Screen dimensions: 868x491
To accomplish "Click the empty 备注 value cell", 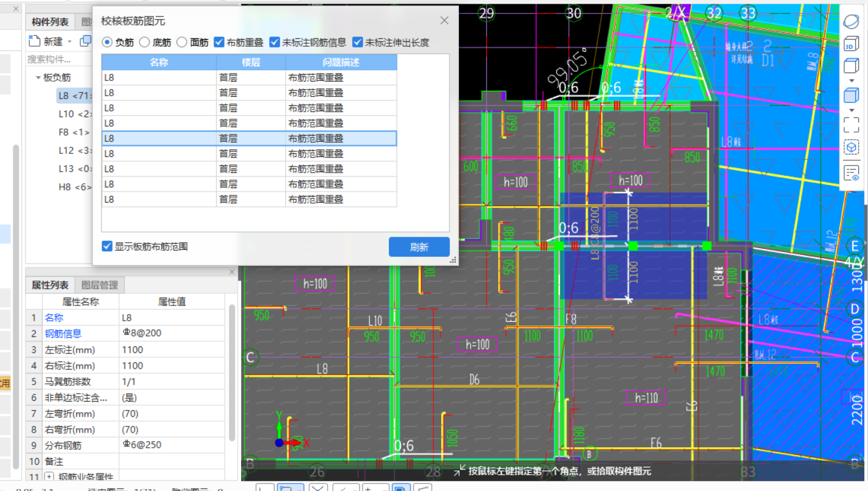I will (x=172, y=461).
